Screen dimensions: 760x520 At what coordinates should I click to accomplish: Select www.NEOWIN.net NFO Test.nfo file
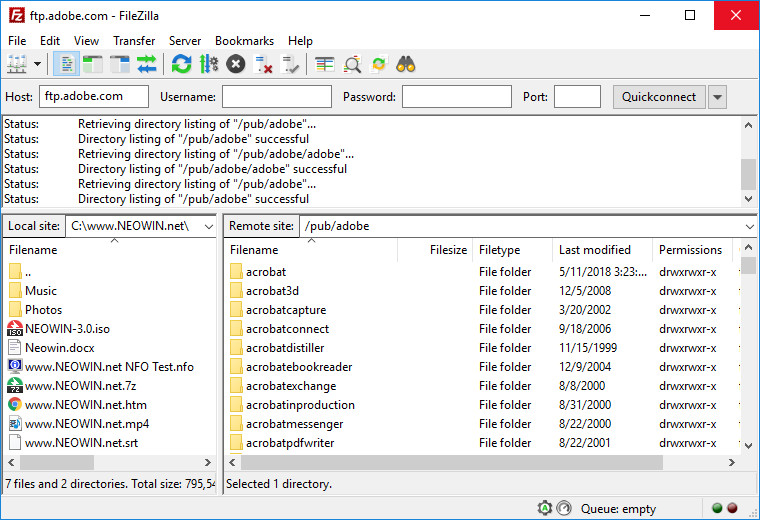point(111,367)
